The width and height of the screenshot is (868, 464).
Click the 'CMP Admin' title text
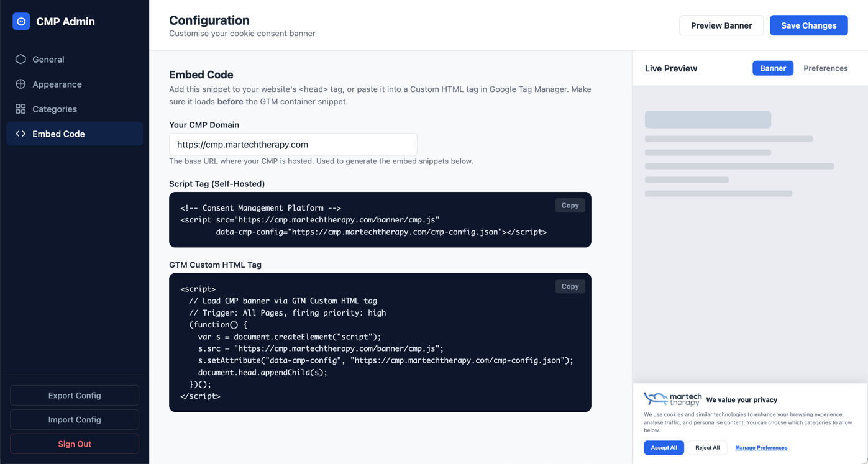point(65,21)
